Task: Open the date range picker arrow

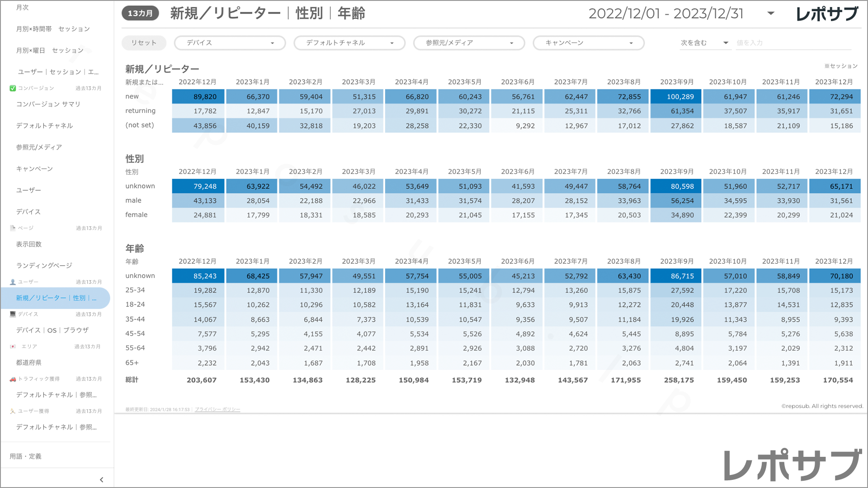Action: click(771, 14)
